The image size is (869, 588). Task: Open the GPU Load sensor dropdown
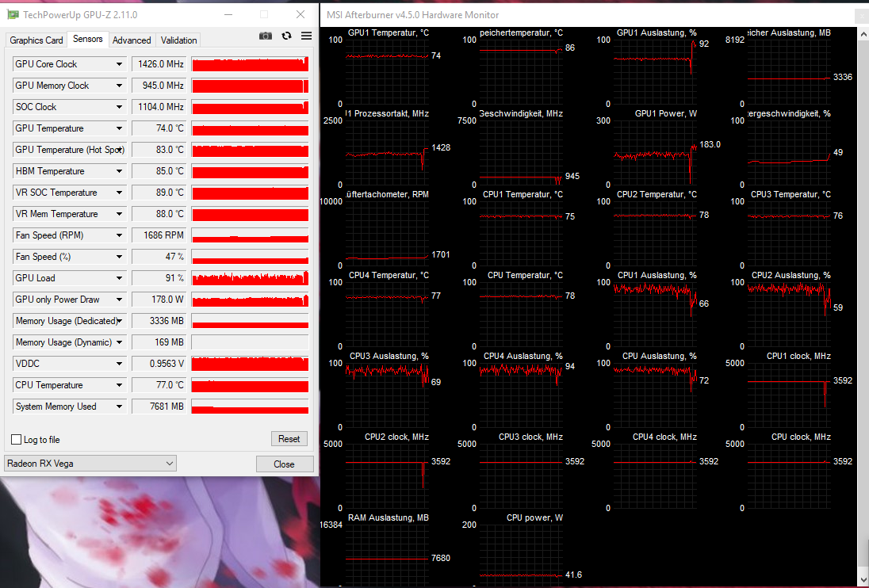coord(119,278)
